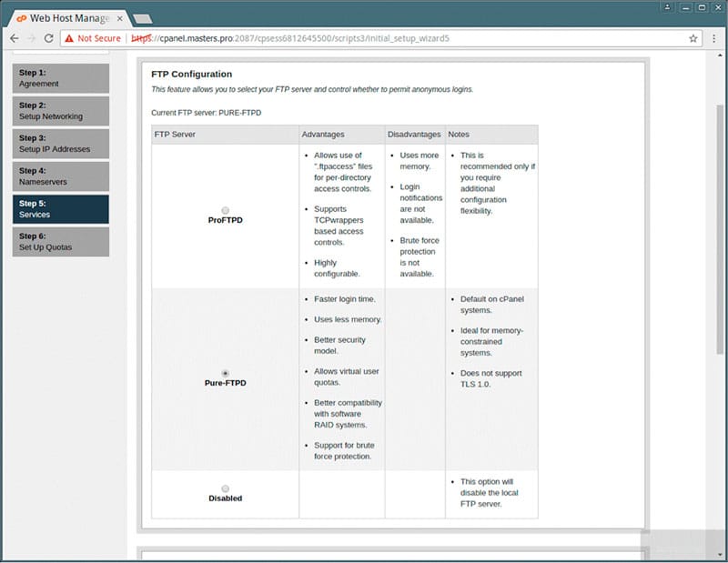Click the browser back arrow
The image size is (728, 563).
pos(14,38)
